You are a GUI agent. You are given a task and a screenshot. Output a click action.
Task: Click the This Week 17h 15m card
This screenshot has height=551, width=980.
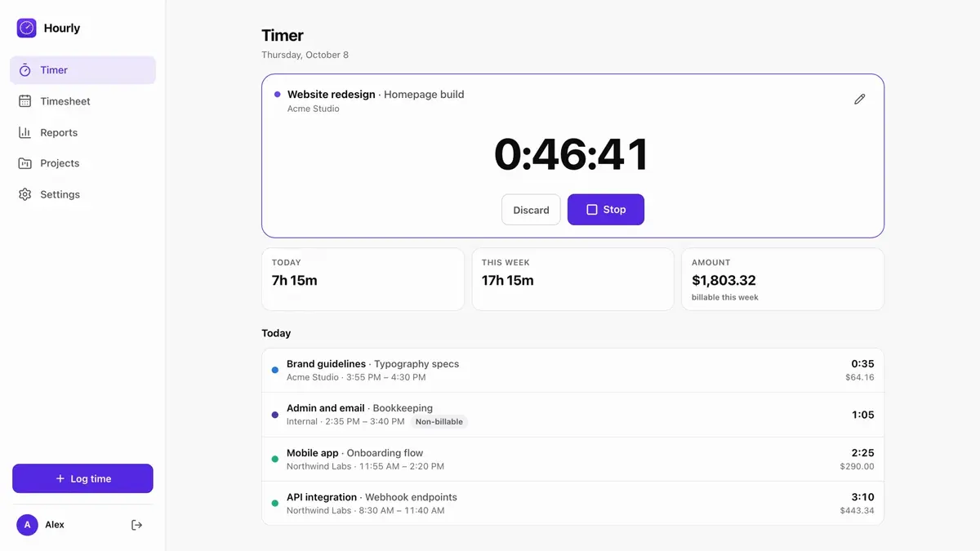(572, 279)
